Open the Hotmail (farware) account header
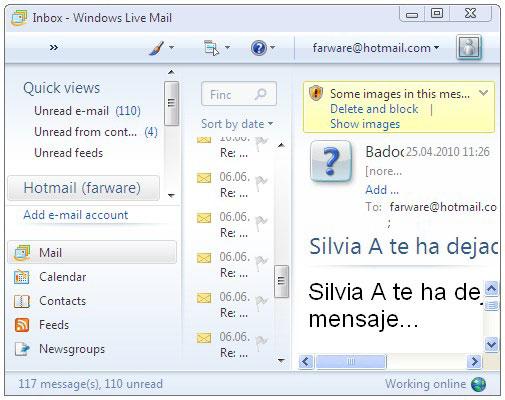 [x=83, y=188]
